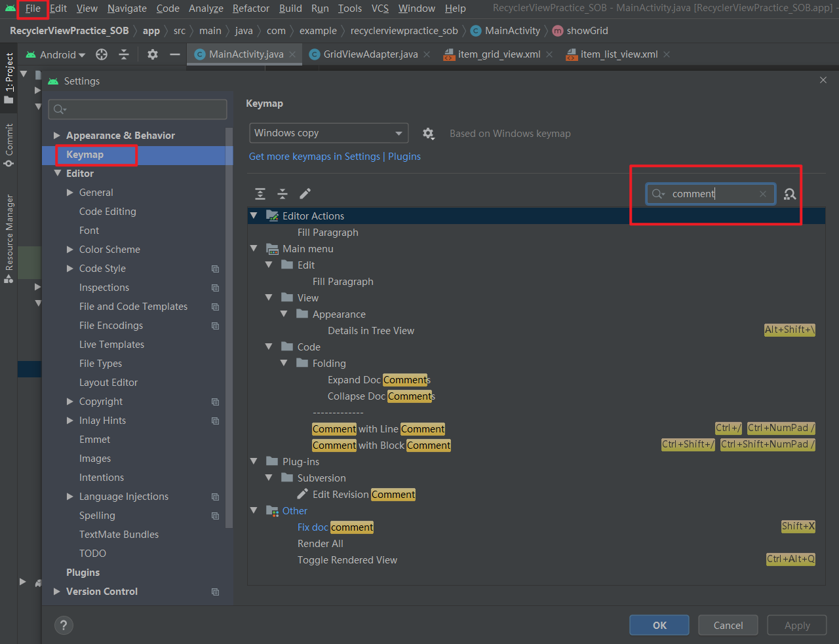
Task: Open the Navigate menu
Action: [127, 9]
